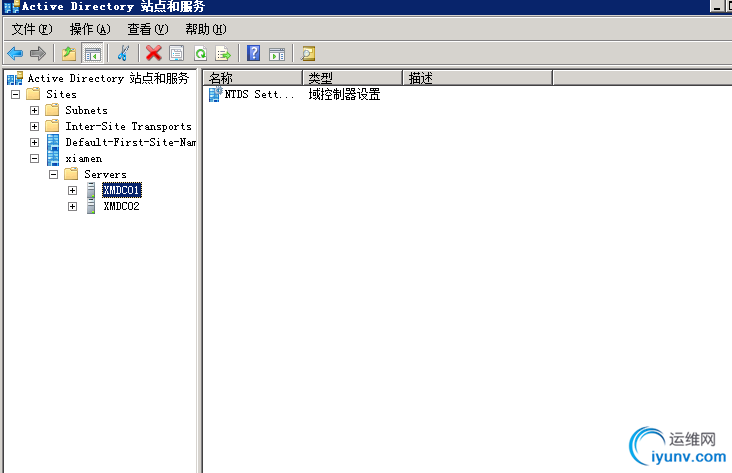Toggle the action pane toolbar icon
The width and height of the screenshot is (732, 473).
pos(277,54)
